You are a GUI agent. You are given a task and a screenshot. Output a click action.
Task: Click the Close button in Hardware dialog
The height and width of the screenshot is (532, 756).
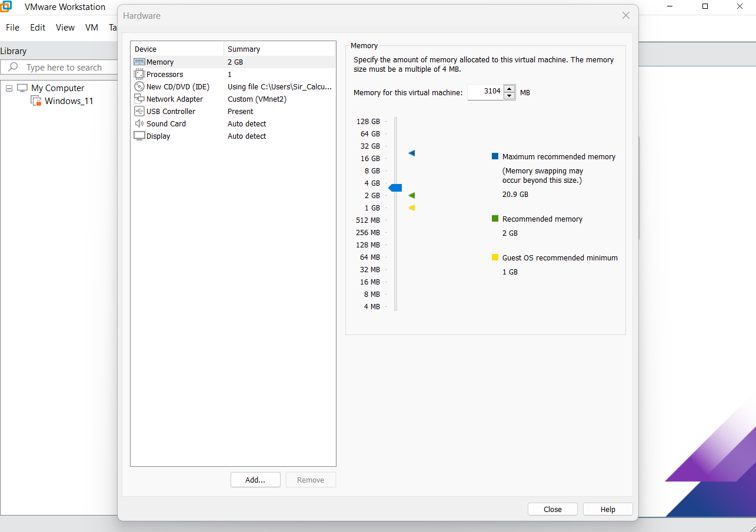click(552, 509)
